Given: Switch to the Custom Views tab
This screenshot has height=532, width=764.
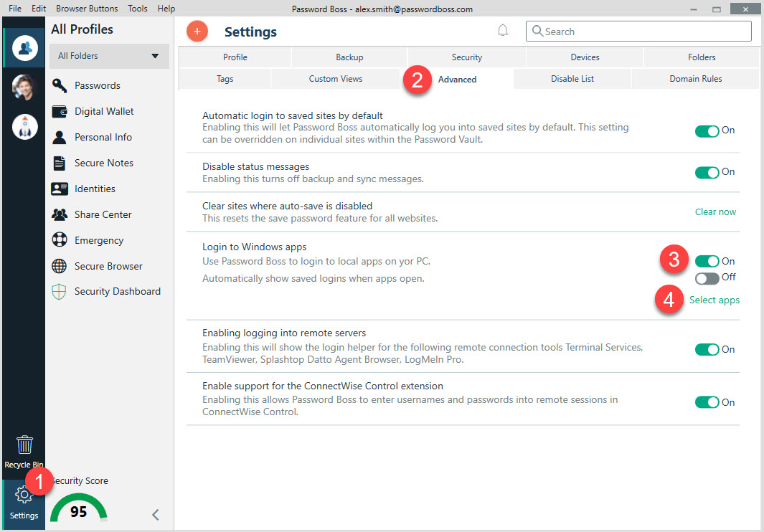Looking at the screenshot, I should point(336,79).
